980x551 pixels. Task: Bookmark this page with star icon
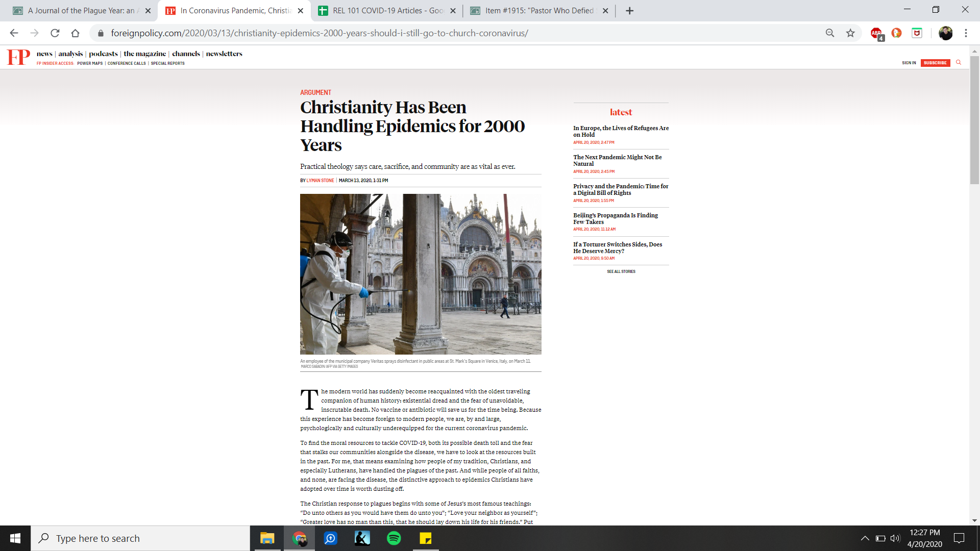click(x=850, y=33)
